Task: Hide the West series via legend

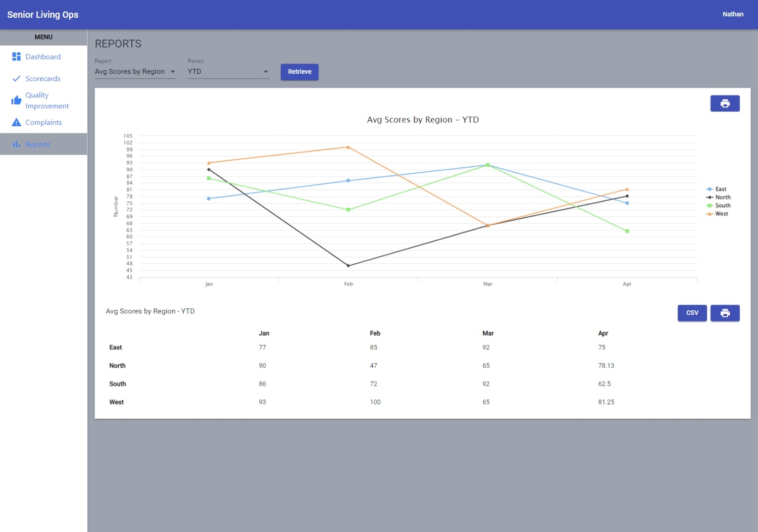Action: pos(721,214)
